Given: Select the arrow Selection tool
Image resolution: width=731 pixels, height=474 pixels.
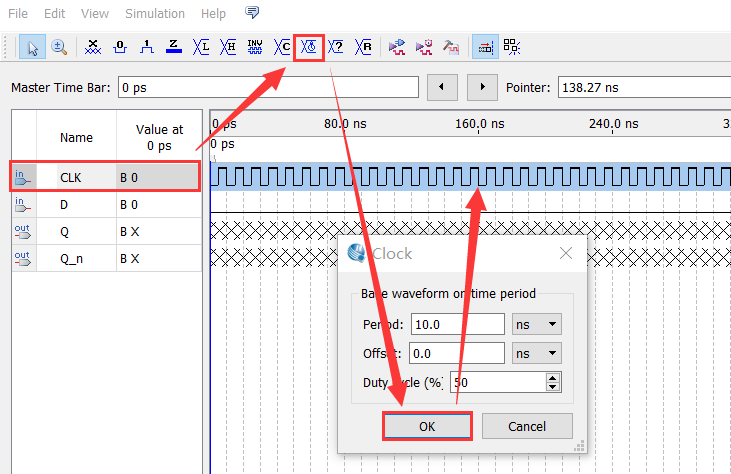Looking at the screenshot, I should [32, 47].
